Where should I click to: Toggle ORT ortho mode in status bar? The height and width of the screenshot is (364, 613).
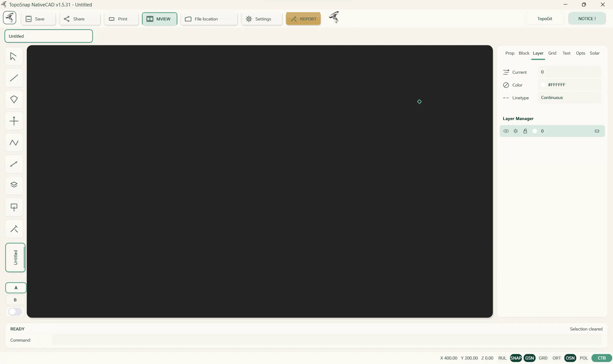click(557, 358)
